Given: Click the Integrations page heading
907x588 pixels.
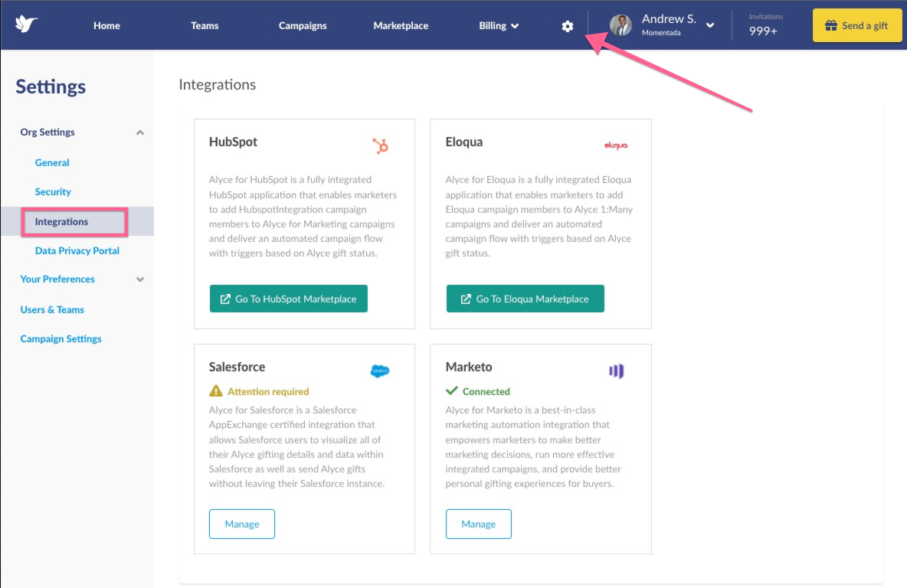Looking at the screenshot, I should point(217,84).
